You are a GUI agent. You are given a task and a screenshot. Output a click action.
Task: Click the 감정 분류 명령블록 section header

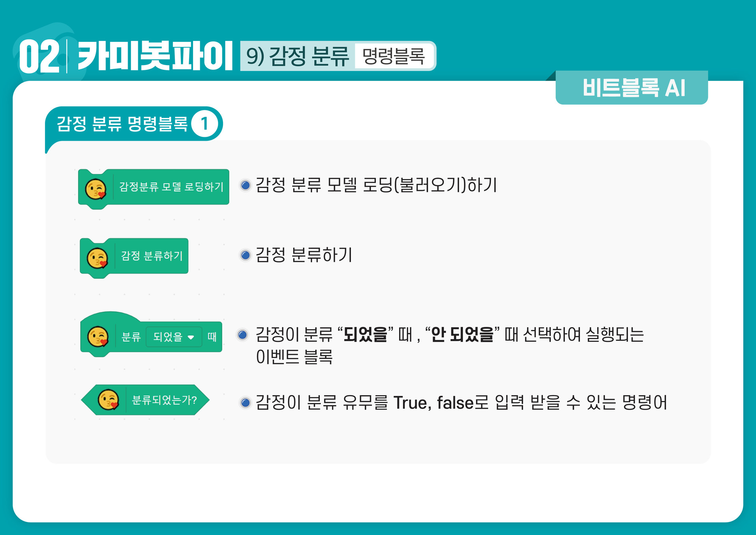tap(122, 124)
